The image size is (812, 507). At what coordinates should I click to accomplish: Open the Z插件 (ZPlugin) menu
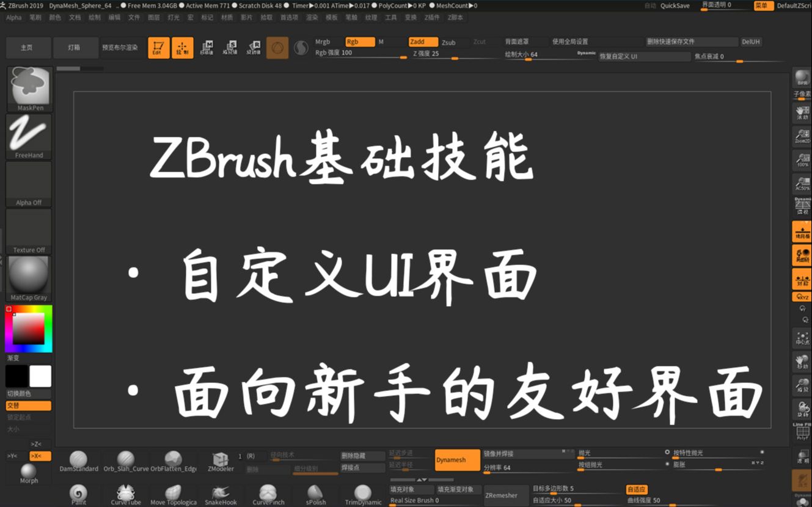tap(432, 18)
